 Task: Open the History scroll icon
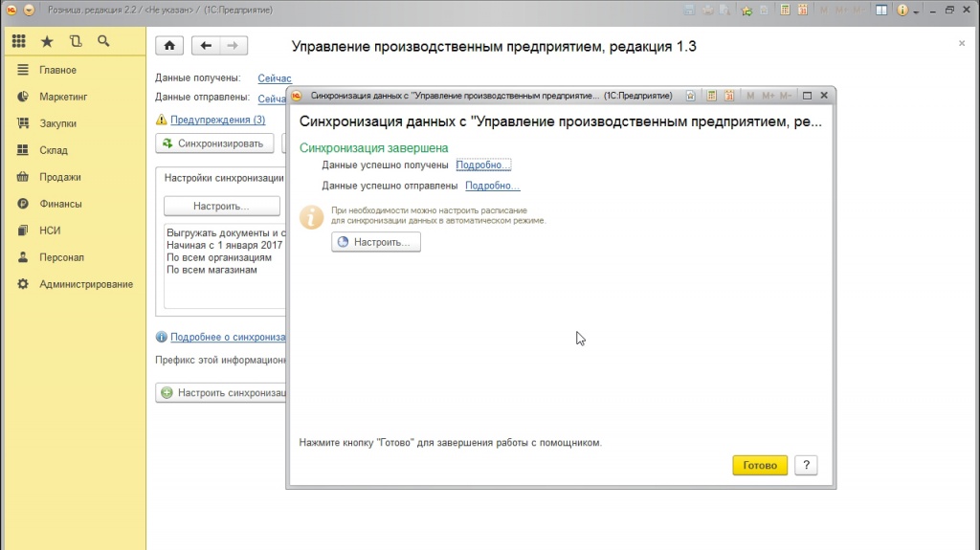[x=76, y=42]
